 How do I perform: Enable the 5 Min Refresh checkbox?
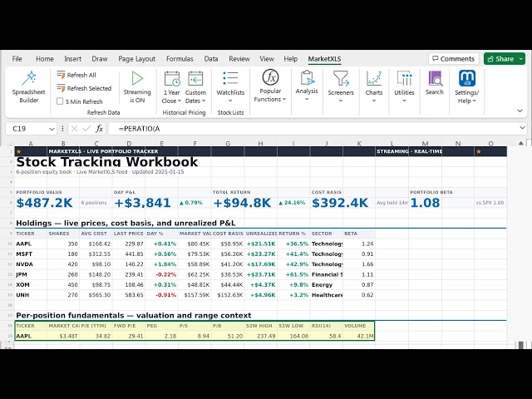60,101
